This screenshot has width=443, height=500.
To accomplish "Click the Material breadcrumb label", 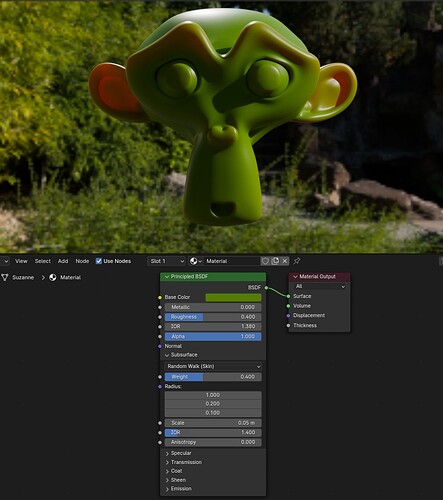I will click(x=70, y=277).
